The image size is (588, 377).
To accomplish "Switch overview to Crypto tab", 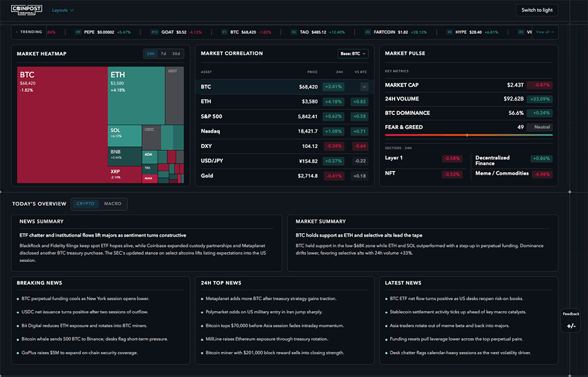I will coord(85,204).
